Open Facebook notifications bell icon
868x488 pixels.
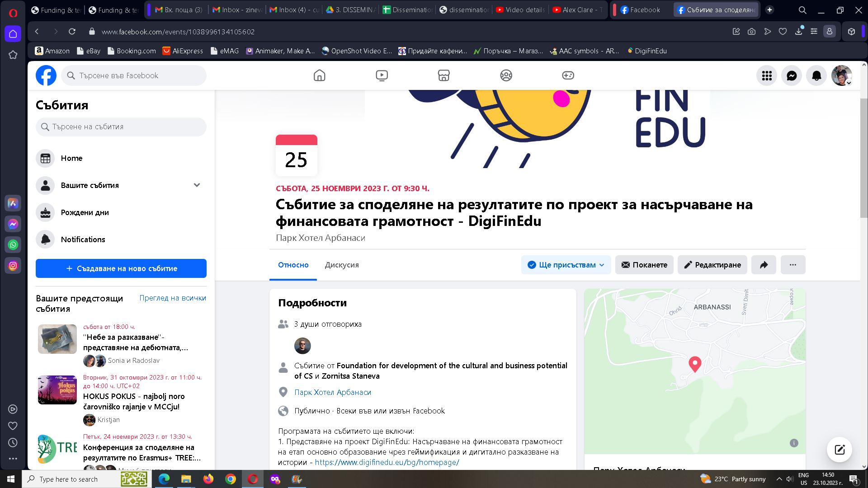click(x=816, y=75)
